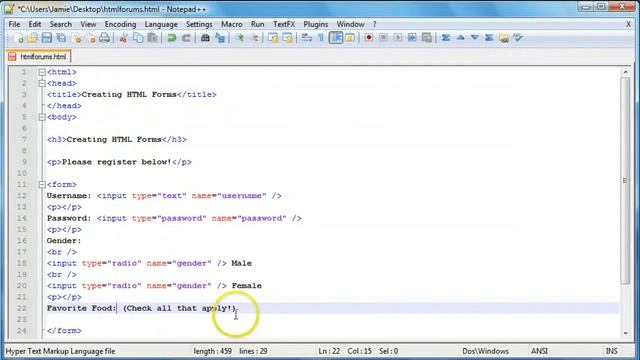This screenshot has width=640, height=360.
Task: Click the Zoom In toolbar icon
Action: [240, 38]
